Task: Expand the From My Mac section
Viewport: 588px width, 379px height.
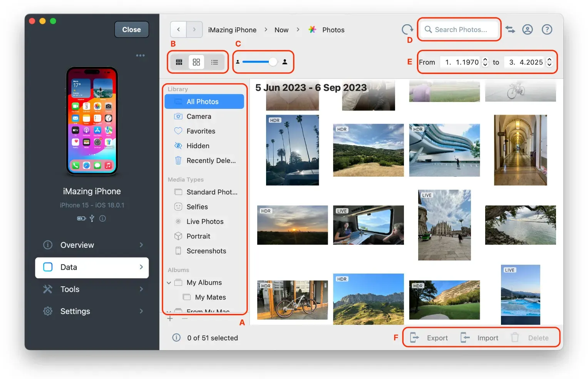Action: pyautogui.click(x=168, y=311)
